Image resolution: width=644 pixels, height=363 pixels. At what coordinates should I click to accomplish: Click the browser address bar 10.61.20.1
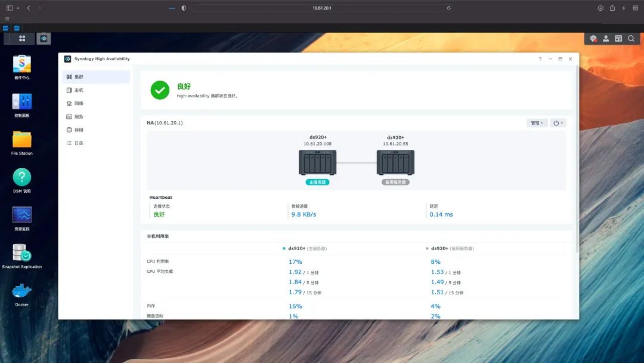coord(322,8)
